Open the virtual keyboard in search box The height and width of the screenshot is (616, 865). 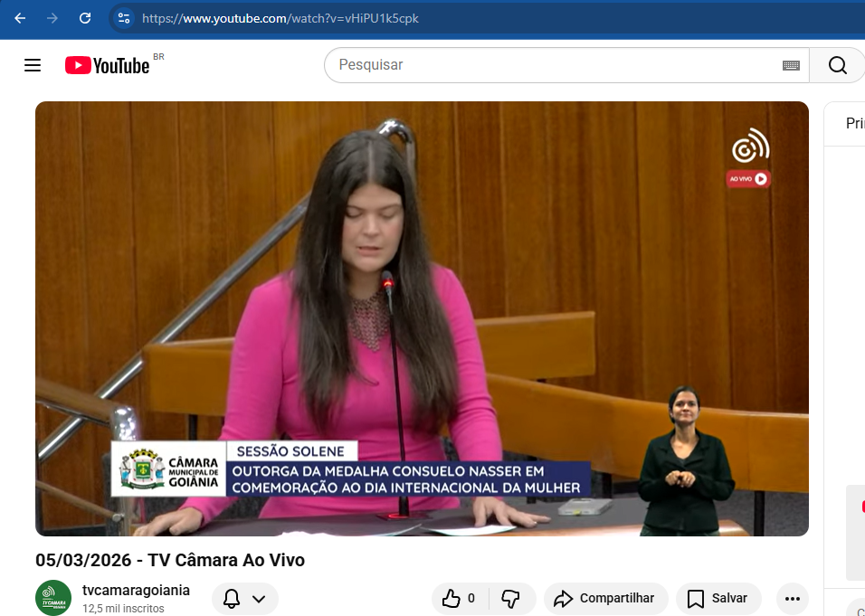click(x=791, y=65)
